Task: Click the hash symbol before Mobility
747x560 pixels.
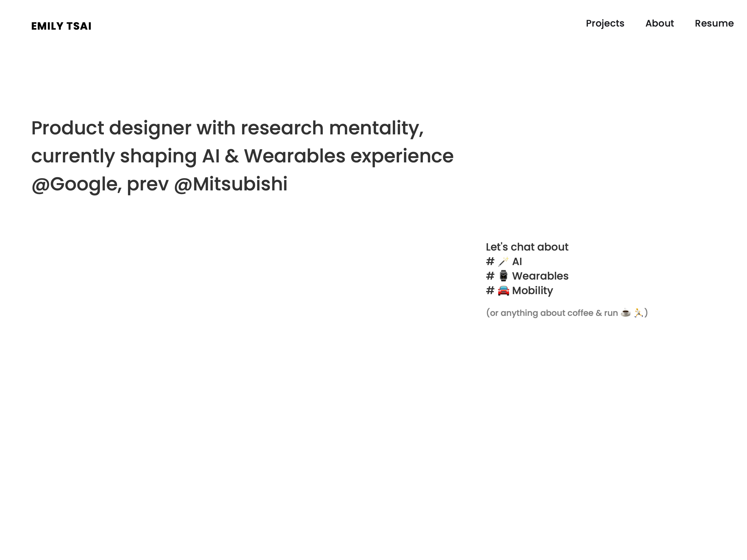Action: tap(490, 290)
